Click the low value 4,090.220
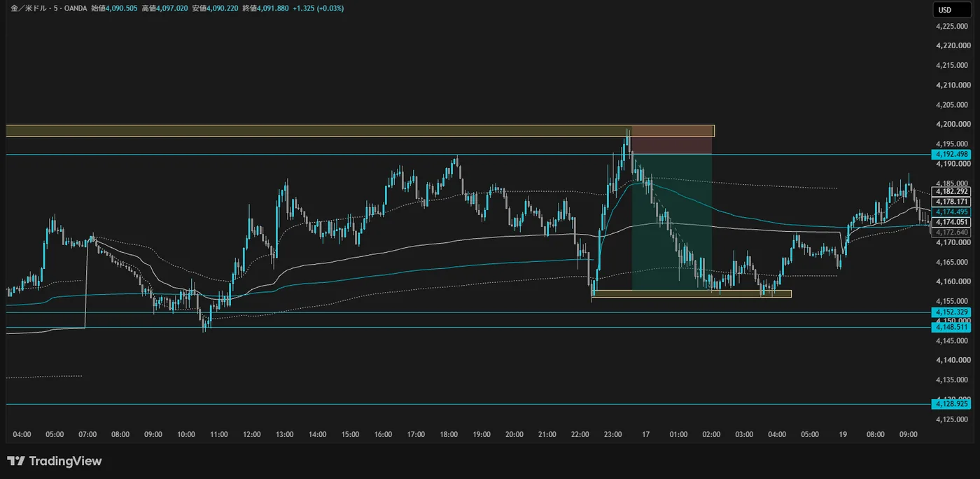Viewport: 980px width, 479px height. 222,8
